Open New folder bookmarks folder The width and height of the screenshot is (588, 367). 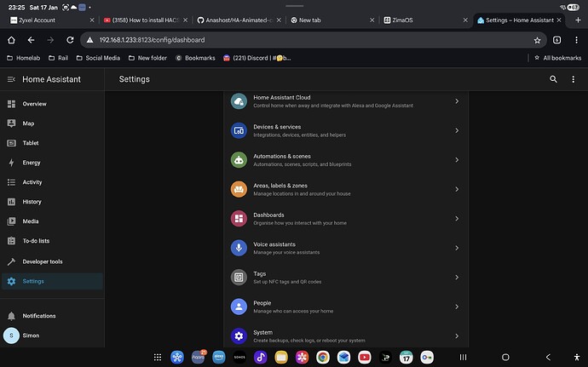click(147, 58)
